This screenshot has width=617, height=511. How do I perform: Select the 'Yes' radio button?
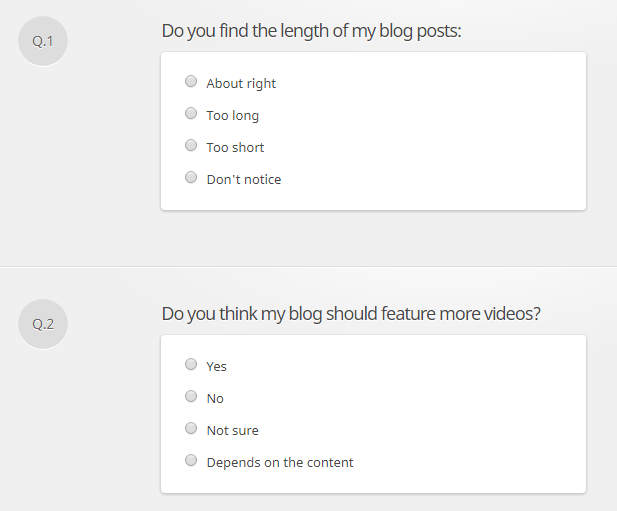click(191, 365)
